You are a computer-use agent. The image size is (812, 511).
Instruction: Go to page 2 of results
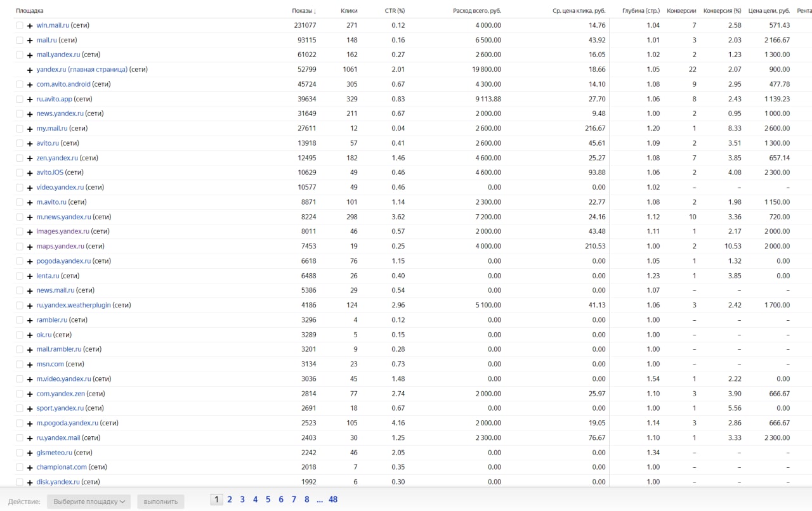click(x=230, y=500)
